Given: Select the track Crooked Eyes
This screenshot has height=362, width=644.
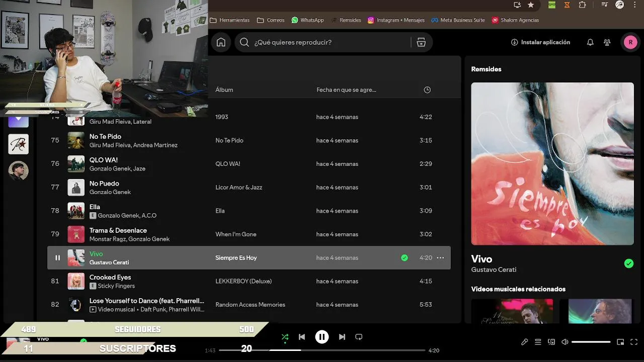Looking at the screenshot, I should 110,277.
